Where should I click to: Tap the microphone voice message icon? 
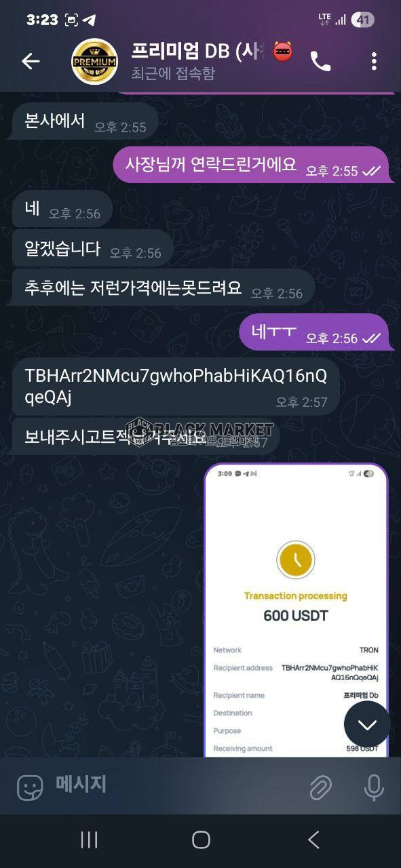(373, 787)
